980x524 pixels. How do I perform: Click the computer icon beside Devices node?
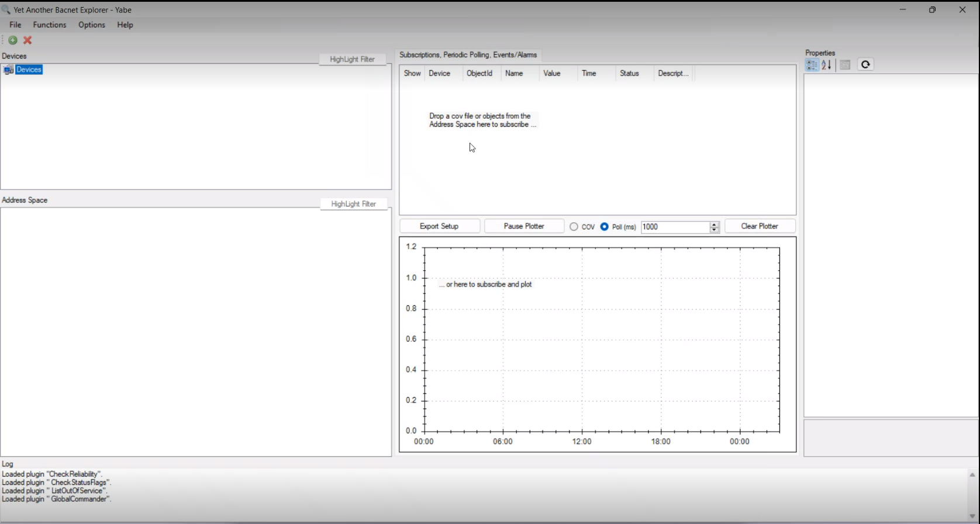coord(8,70)
